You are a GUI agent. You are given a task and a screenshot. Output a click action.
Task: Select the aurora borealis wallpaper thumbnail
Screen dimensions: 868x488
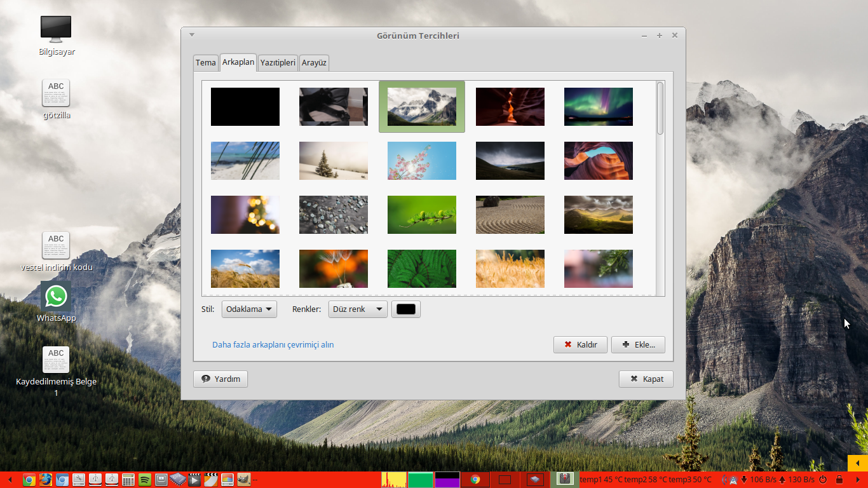tap(599, 107)
